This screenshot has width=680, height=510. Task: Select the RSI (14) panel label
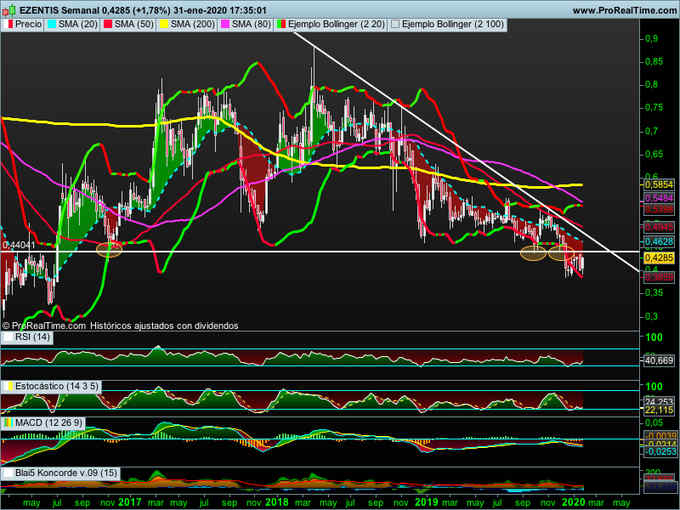(33, 337)
